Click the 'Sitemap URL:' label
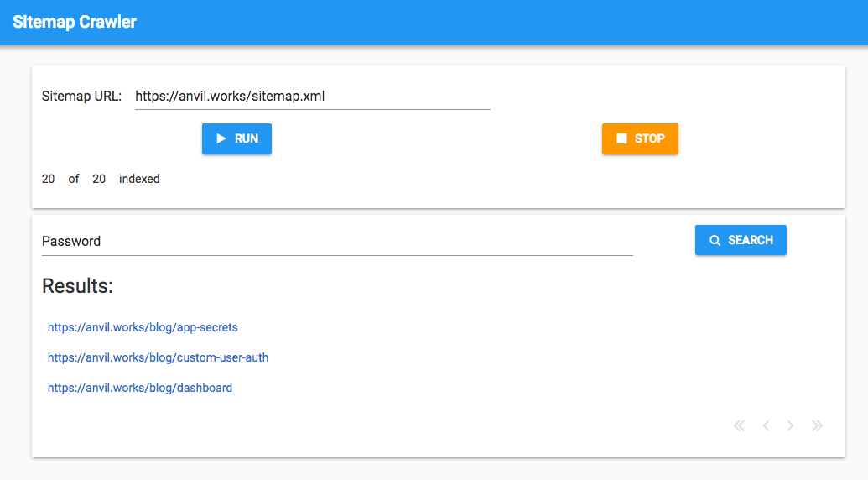 (81, 97)
